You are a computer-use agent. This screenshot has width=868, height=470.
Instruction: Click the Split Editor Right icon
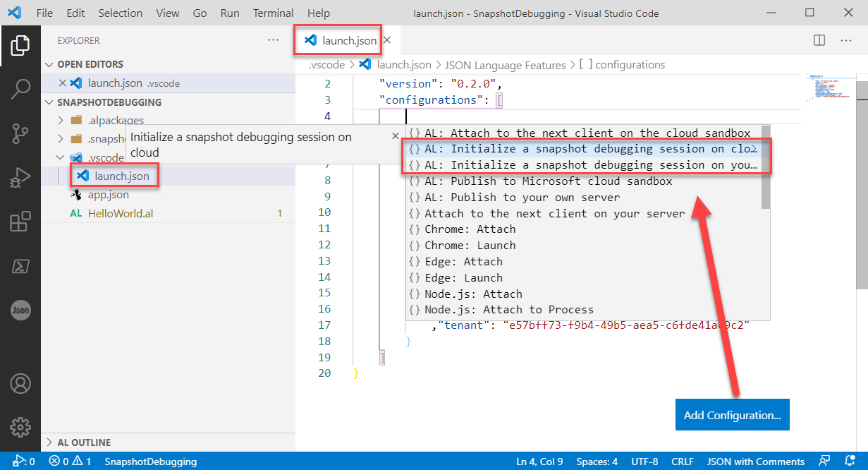[x=819, y=40]
